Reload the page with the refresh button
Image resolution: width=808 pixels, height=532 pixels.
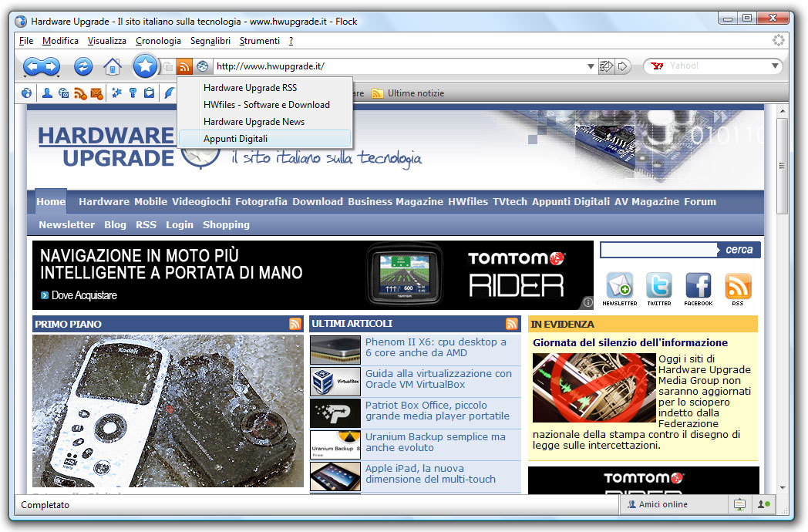pos(83,66)
